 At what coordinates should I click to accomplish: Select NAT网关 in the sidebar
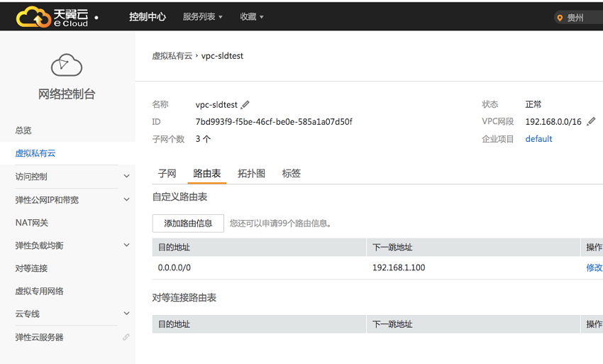(31, 222)
